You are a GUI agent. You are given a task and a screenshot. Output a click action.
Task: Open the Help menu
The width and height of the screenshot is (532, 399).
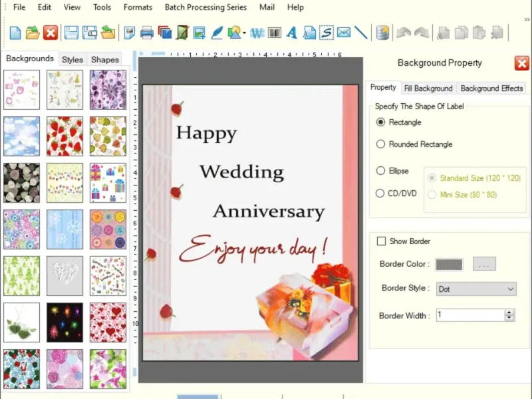pyautogui.click(x=295, y=7)
